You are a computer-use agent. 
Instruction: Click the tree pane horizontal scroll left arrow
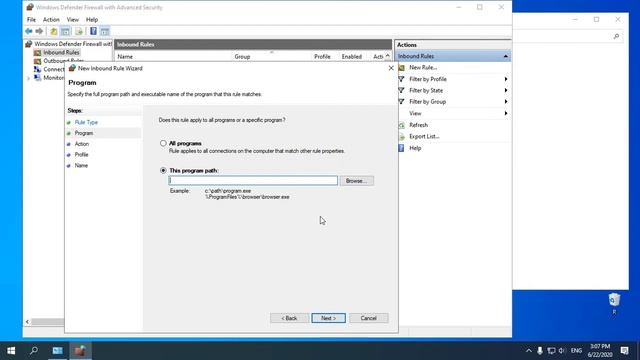tap(27, 322)
